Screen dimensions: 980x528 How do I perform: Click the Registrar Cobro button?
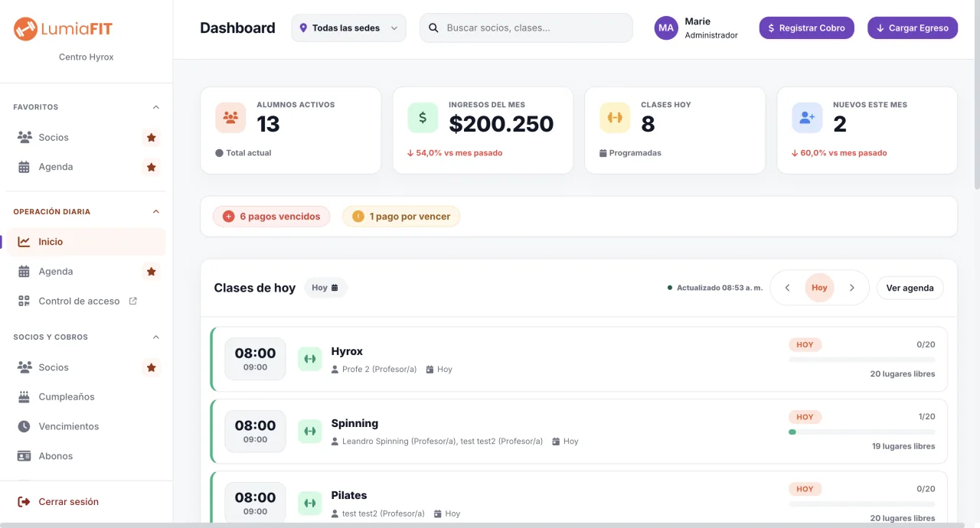pyautogui.click(x=806, y=28)
